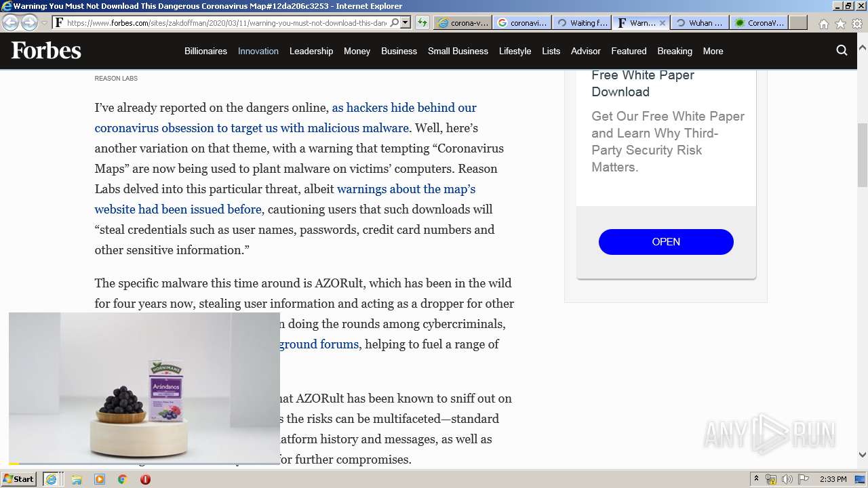Expand the recent pages dropdown arrow

click(x=44, y=22)
